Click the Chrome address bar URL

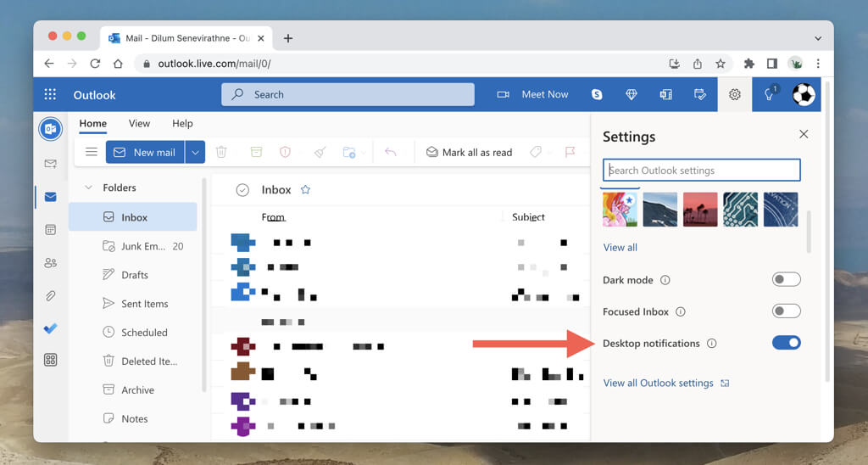point(214,64)
